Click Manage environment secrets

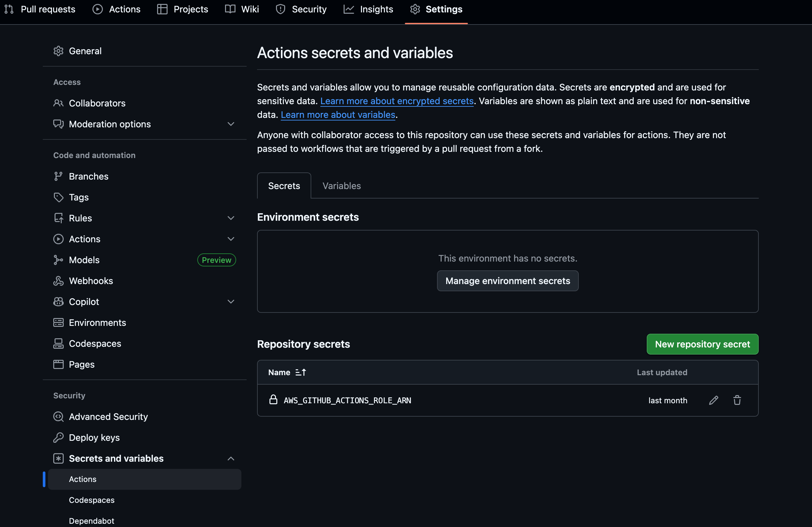[507, 281]
